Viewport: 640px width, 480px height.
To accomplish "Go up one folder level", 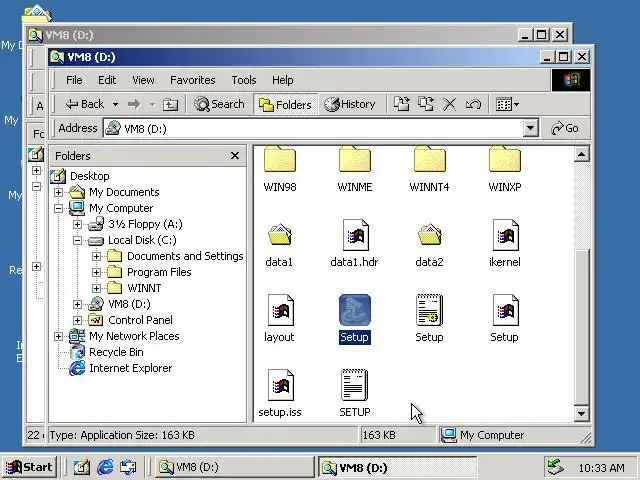I will pos(170,104).
